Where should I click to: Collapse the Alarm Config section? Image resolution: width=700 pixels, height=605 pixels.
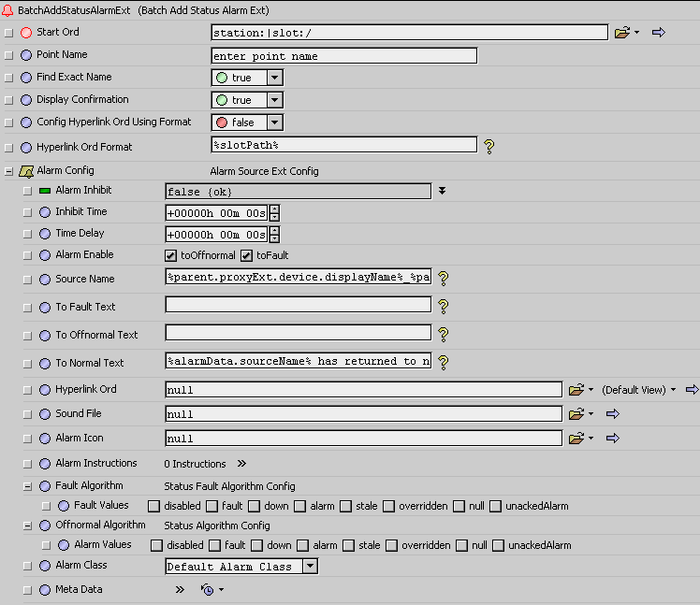click(x=8, y=171)
